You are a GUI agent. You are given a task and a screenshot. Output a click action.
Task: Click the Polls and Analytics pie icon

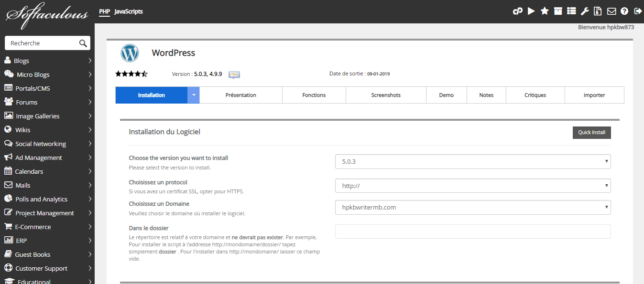(x=8, y=199)
